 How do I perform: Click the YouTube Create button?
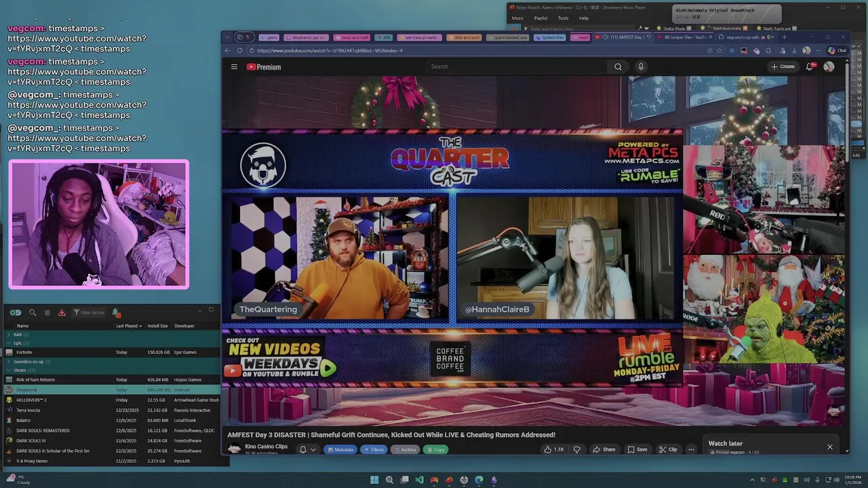(x=783, y=66)
